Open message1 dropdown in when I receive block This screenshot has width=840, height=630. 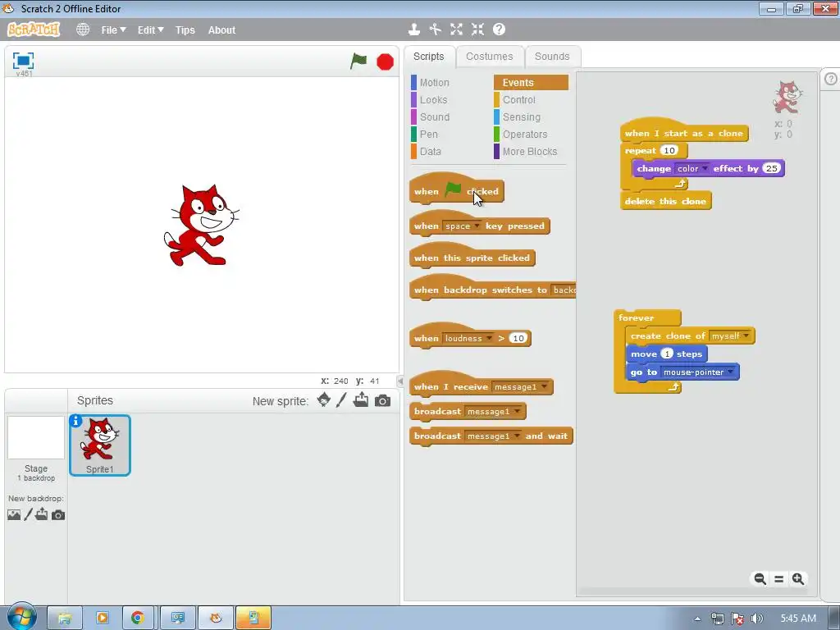click(x=519, y=387)
